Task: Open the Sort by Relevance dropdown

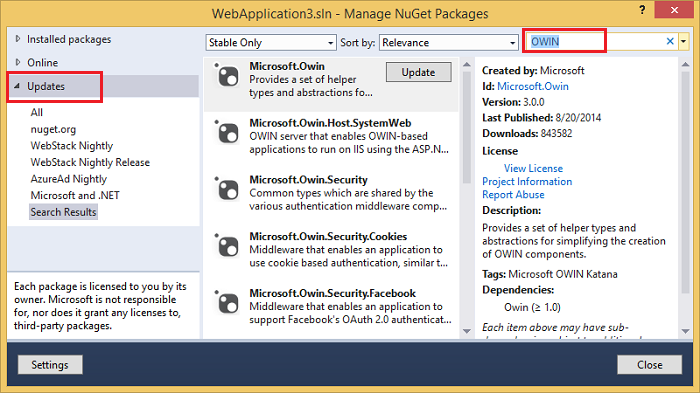Action: 449,42
